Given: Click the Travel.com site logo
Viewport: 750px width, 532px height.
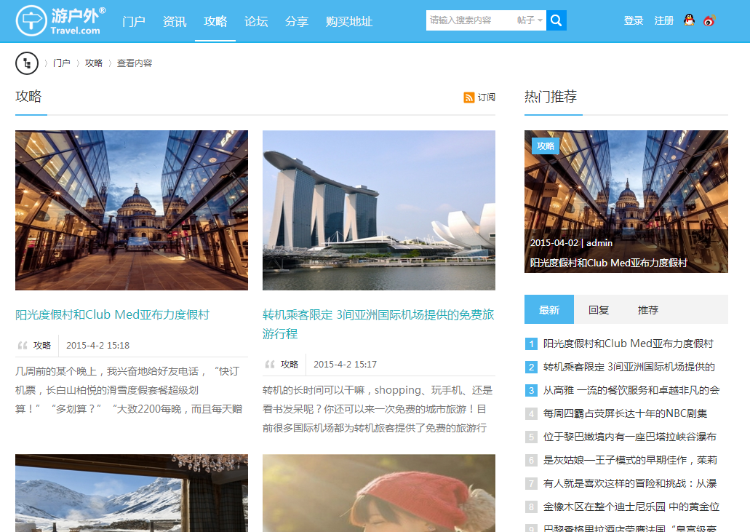Looking at the screenshot, I should tap(61, 21).
